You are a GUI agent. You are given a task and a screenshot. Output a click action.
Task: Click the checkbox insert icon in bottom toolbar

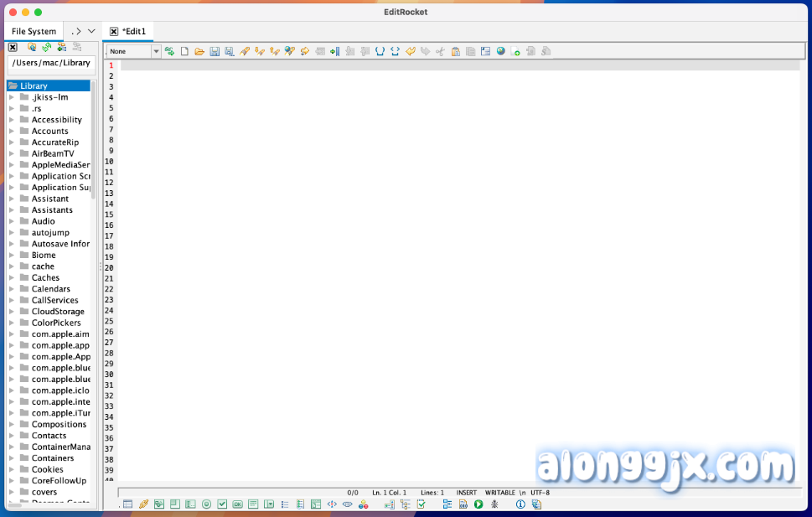tap(222, 504)
